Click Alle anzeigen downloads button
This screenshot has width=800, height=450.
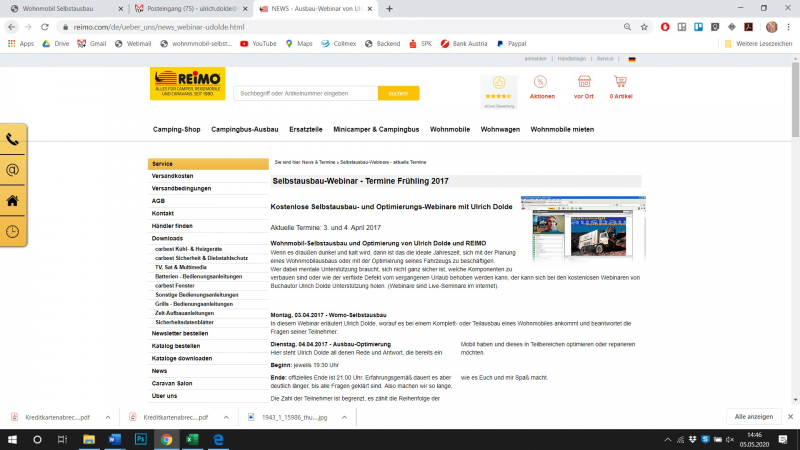(754, 417)
